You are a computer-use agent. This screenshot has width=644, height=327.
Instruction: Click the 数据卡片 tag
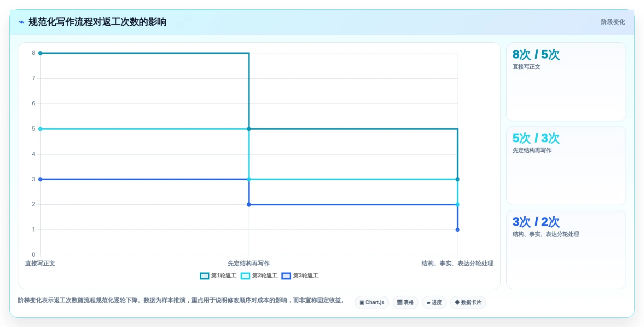click(468, 303)
